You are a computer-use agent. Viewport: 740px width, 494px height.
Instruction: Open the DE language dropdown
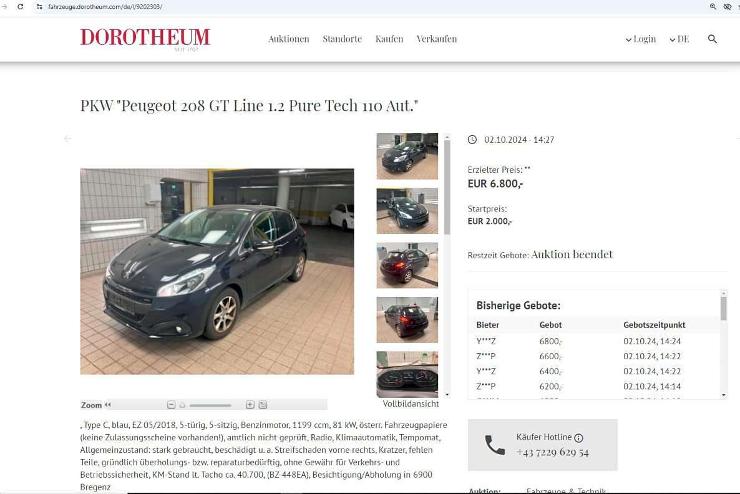pos(679,39)
